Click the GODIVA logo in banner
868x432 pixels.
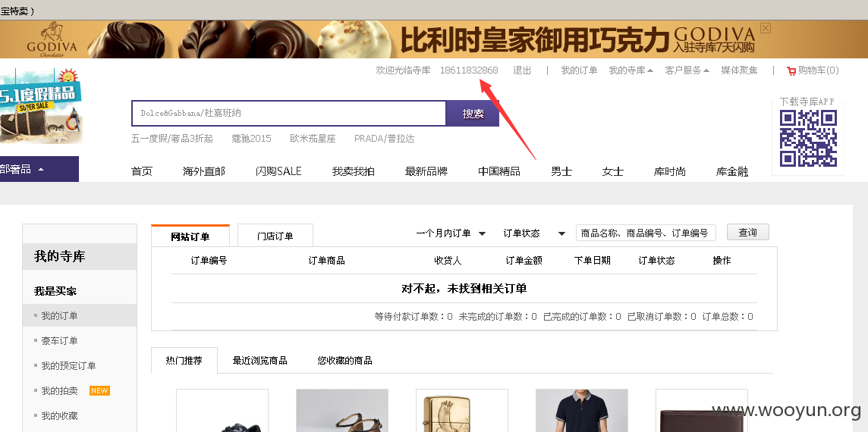pos(52,40)
